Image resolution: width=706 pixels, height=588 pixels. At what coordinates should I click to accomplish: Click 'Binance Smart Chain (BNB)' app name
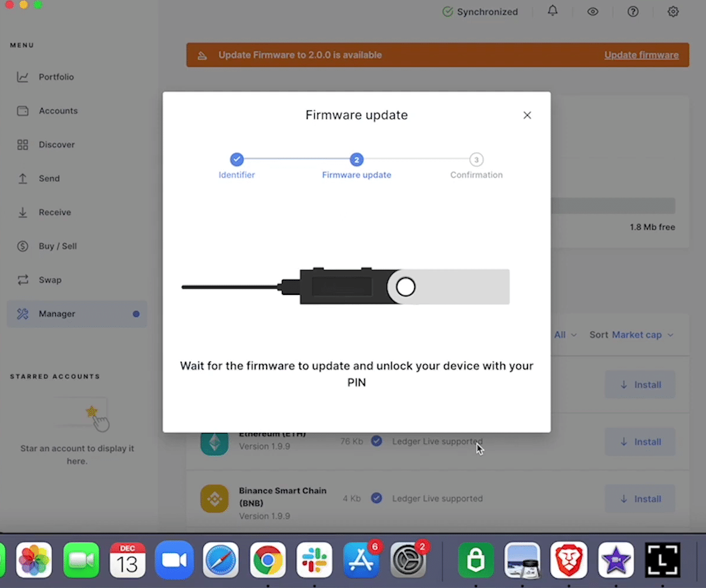coord(283,497)
